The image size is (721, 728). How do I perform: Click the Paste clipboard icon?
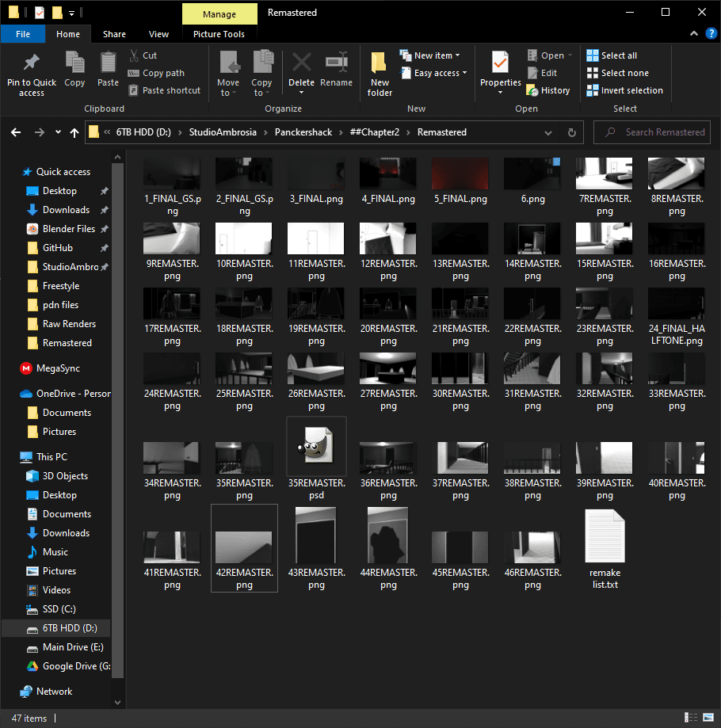(x=109, y=63)
